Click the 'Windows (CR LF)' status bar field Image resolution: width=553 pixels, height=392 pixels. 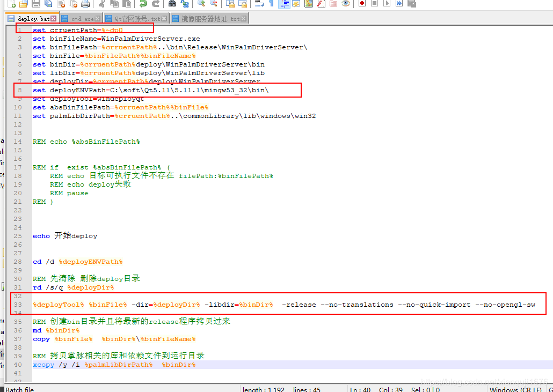515,389
